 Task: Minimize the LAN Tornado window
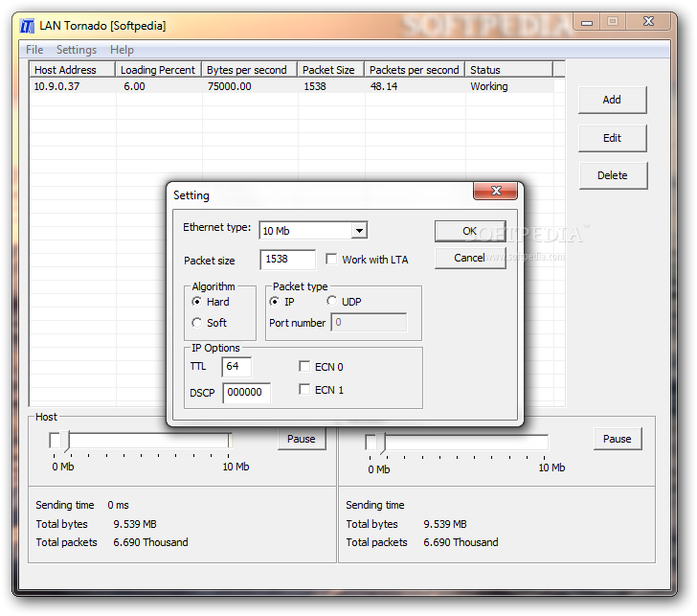tap(587, 22)
